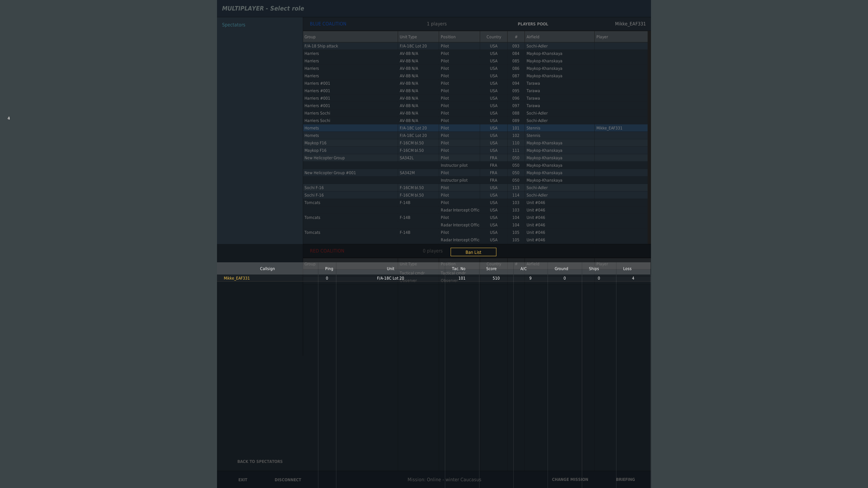Open the mission Briefing

pyautogui.click(x=625, y=480)
